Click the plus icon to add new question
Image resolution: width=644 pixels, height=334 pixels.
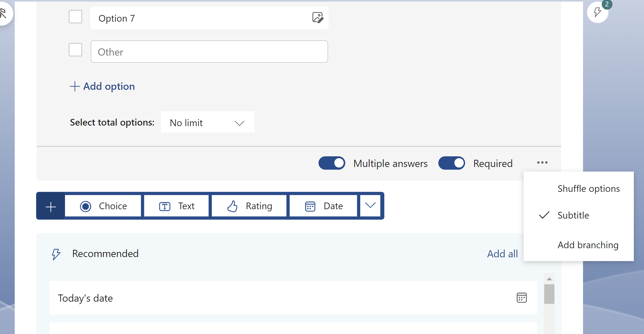(51, 207)
